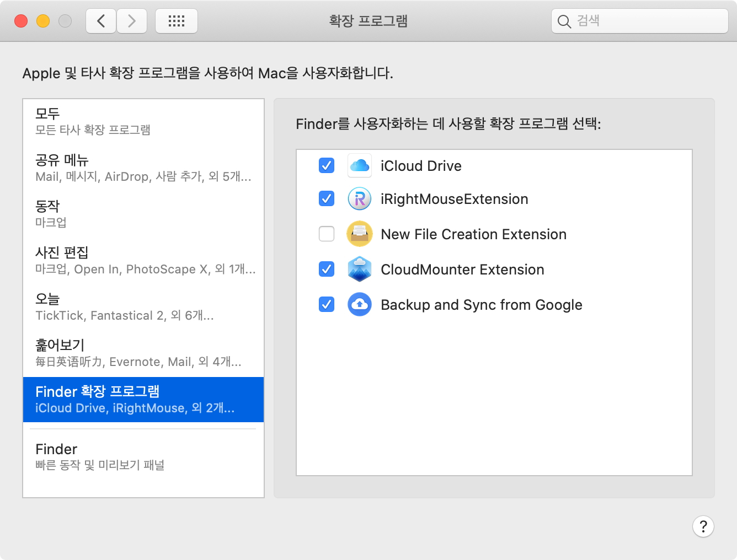737x560 pixels.
Task: Click the magnifying glass search icon
Action: pos(564,21)
